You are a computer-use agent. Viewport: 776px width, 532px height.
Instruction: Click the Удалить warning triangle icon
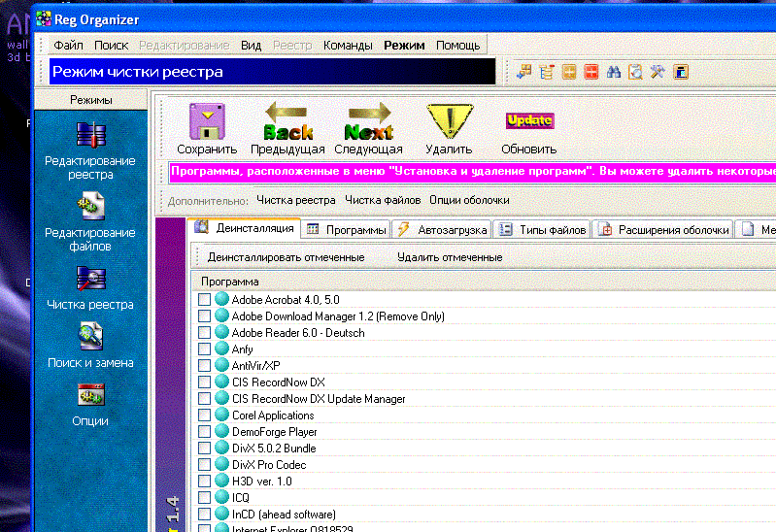click(x=450, y=121)
